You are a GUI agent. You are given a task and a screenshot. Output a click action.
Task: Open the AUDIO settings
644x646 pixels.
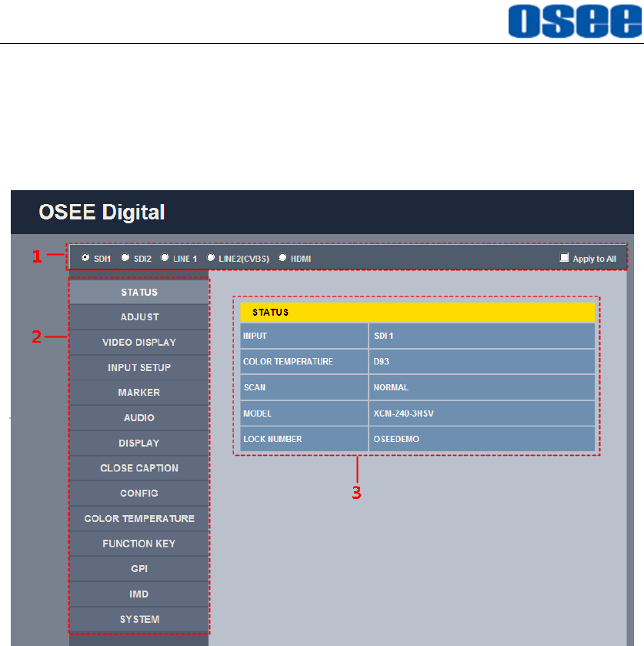click(139, 418)
